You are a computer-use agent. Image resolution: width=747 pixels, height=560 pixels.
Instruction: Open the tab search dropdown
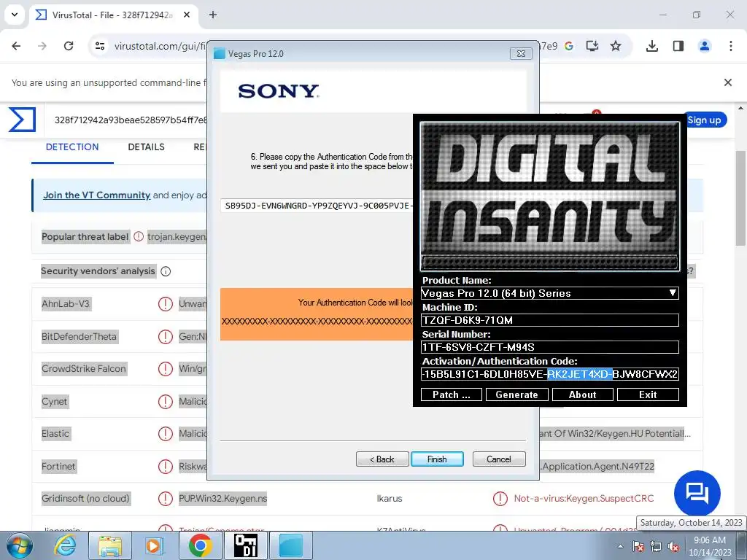[15, 15]
